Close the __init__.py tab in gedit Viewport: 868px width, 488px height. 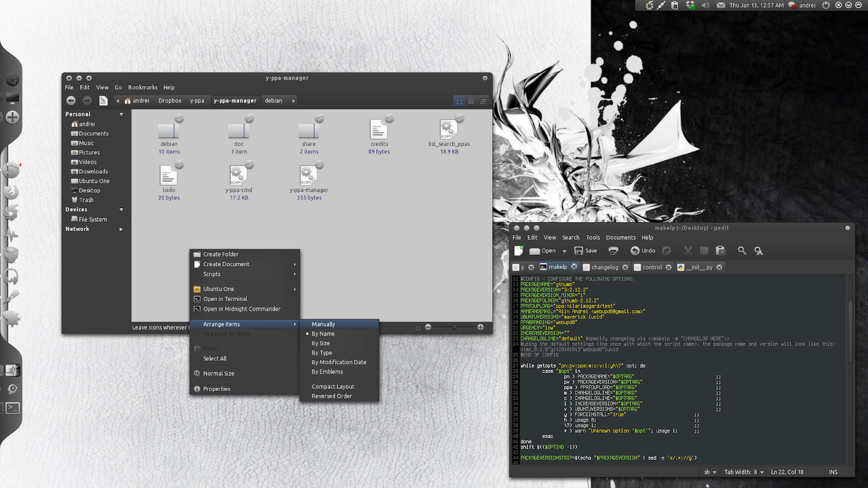pyautogui.click(x=719, y=267)
